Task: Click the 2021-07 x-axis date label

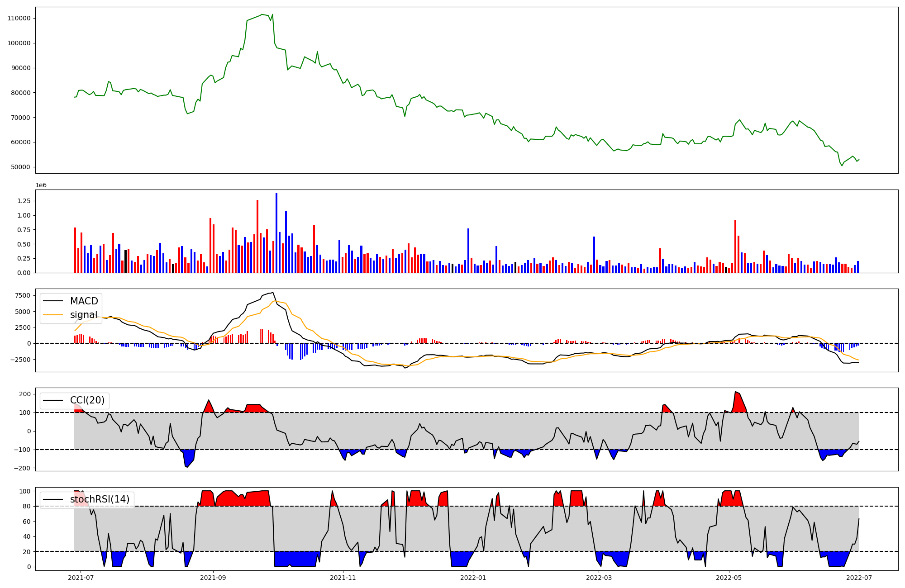Action: 81,578
